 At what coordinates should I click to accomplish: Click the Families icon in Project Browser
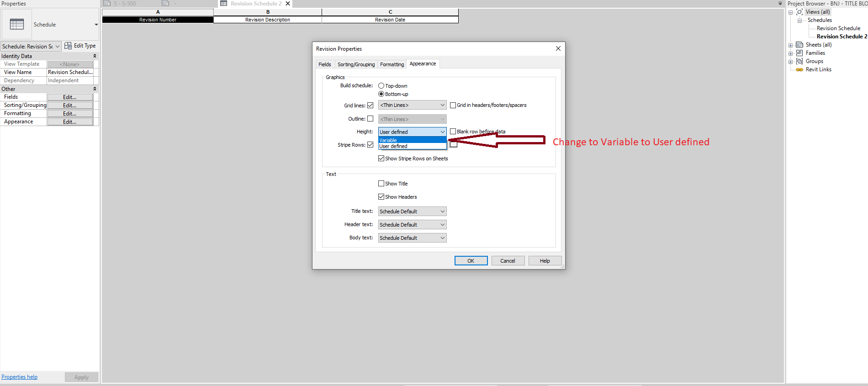[x=799, y=53]
